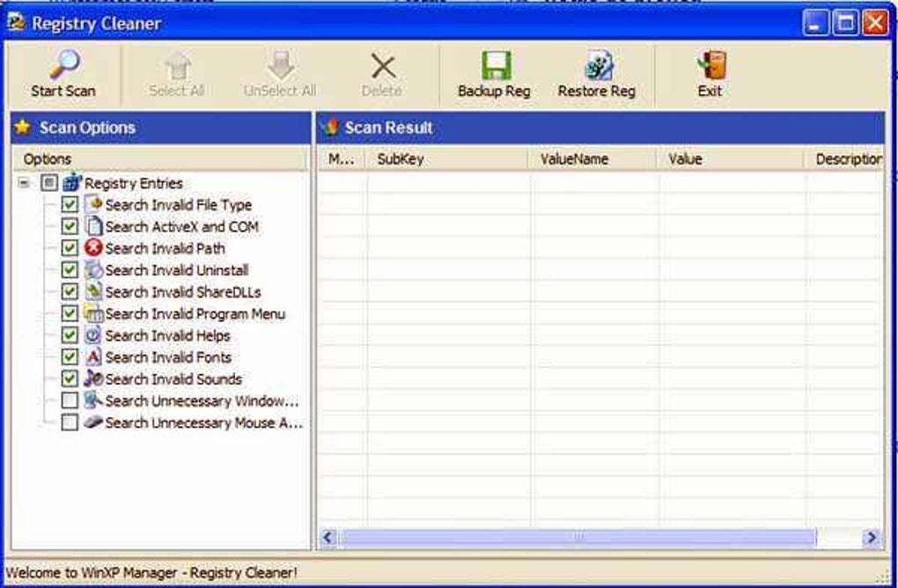Click the Select All arrow icon

point(178,66)
